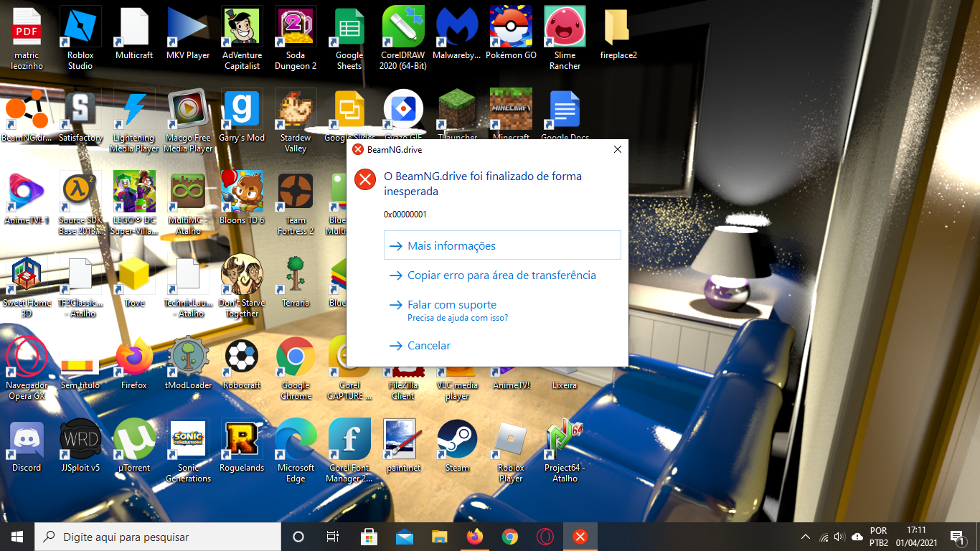Select the Discord desktop icon
Screen dimensions: 980x551
27,446
